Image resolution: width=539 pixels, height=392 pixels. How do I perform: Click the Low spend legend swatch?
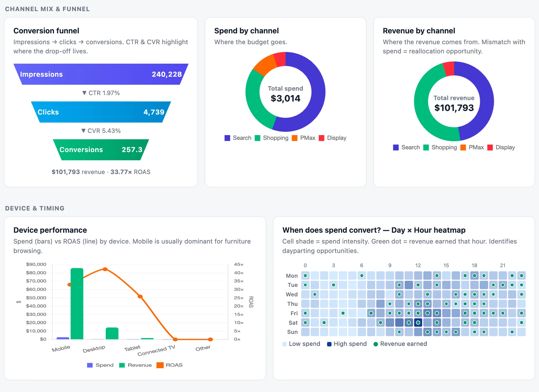click(285, 344)
